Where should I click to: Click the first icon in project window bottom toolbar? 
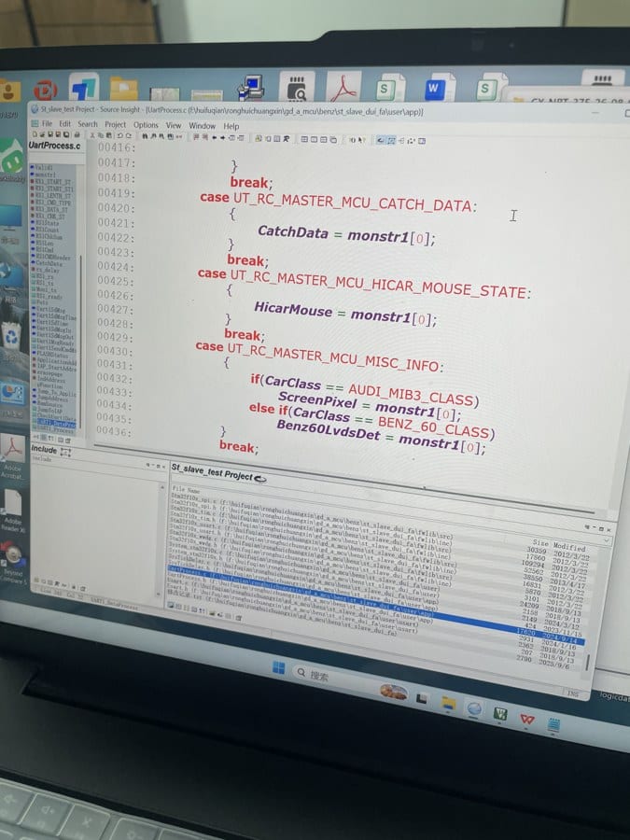171,604
